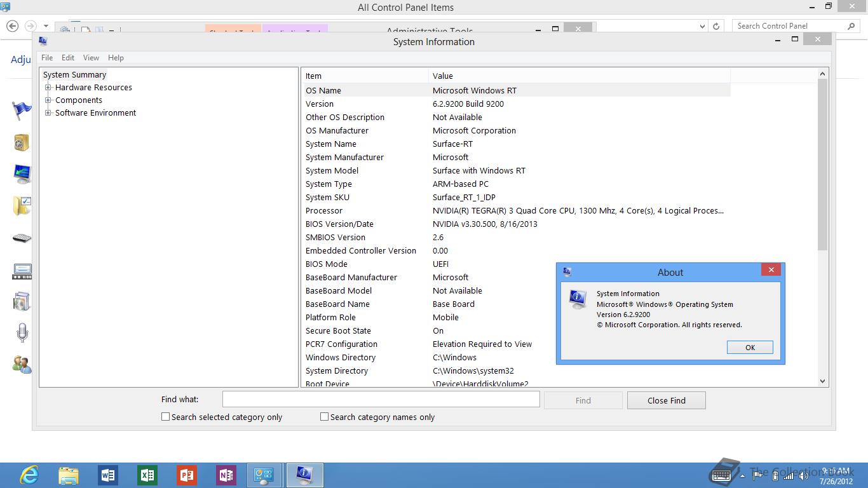Viewport: 868px width, 488px height.
Task: Open the User Accounts people icon
Action: (x=22, y=364)
